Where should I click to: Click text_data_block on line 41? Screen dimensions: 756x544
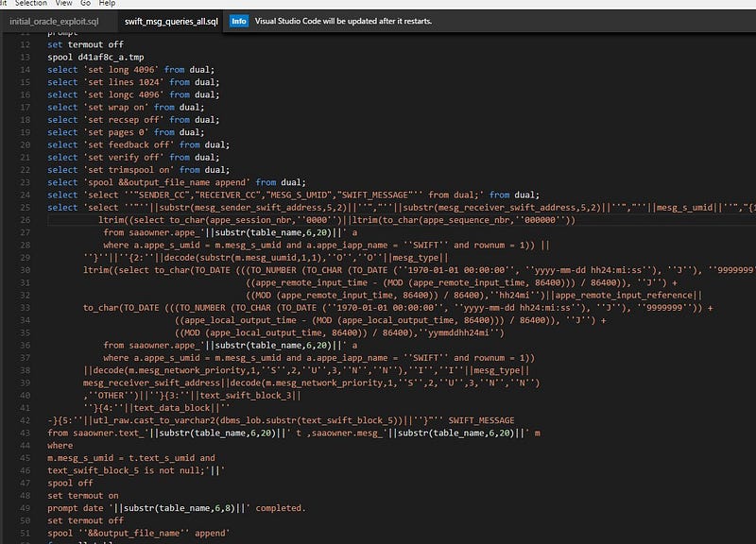point(172,408)
